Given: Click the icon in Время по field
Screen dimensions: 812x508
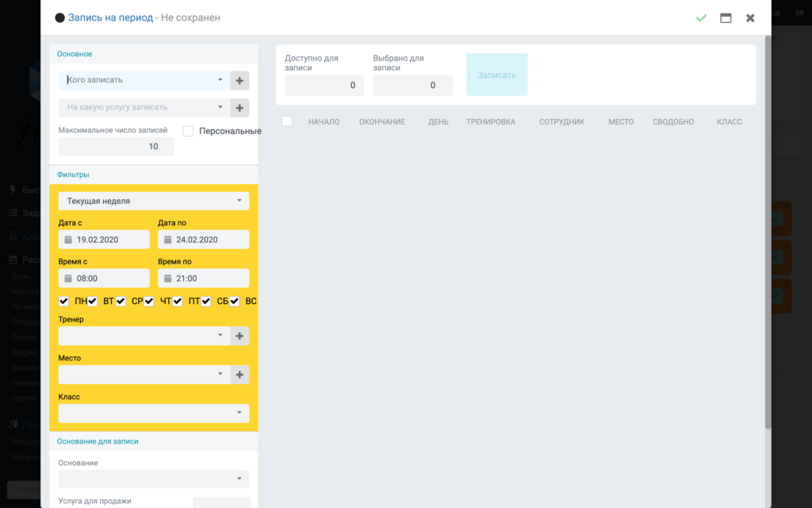Looking at the screenshot, I should 167,279.
